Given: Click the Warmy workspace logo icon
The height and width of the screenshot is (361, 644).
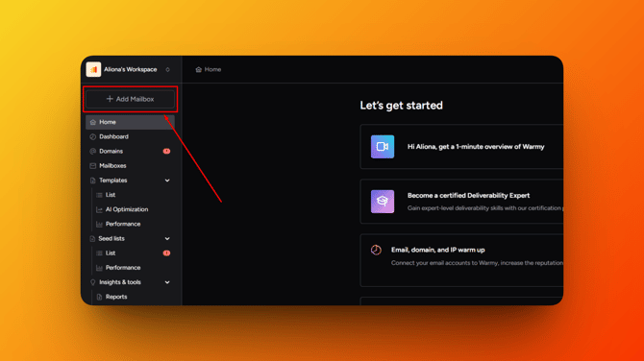Looking at the screenshot, I should 93,69.
